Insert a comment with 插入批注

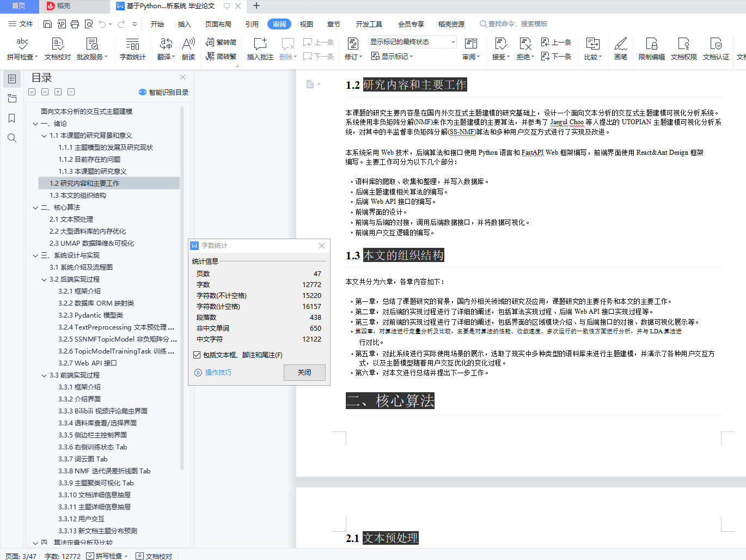coord(260,48)
